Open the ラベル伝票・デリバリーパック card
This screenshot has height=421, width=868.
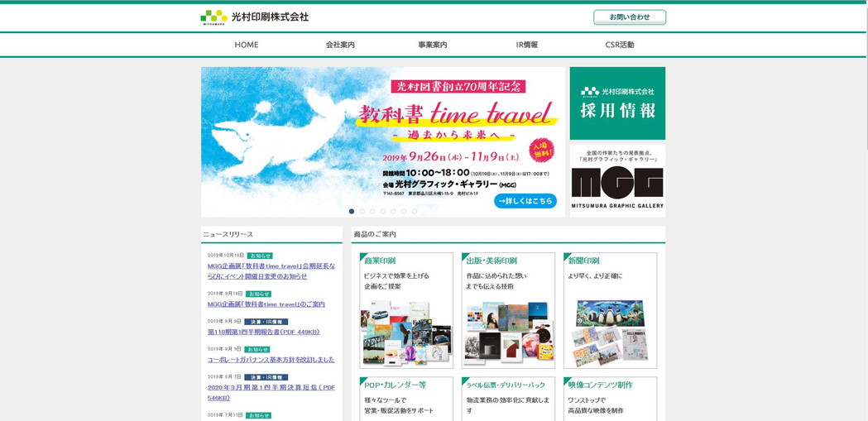pos(508,399)
